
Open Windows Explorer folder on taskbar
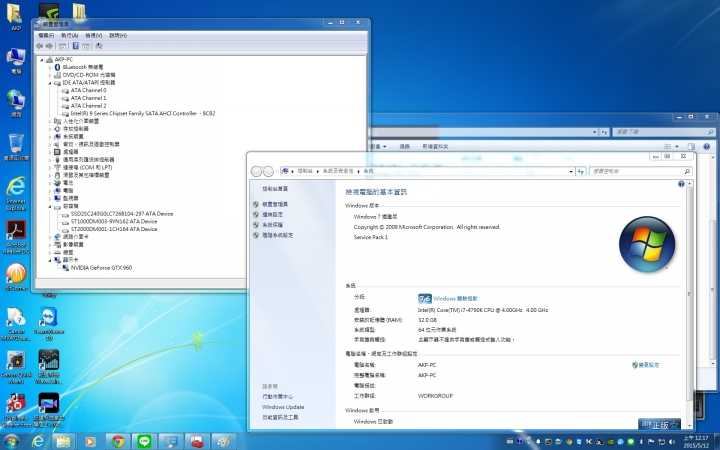pos(63,442)
